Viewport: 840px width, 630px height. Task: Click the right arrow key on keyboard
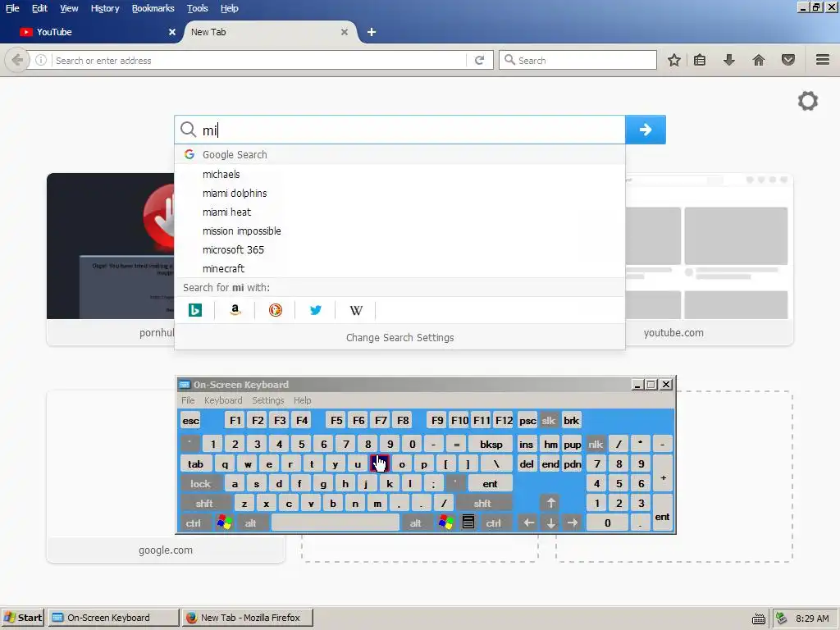pos(573,523)
